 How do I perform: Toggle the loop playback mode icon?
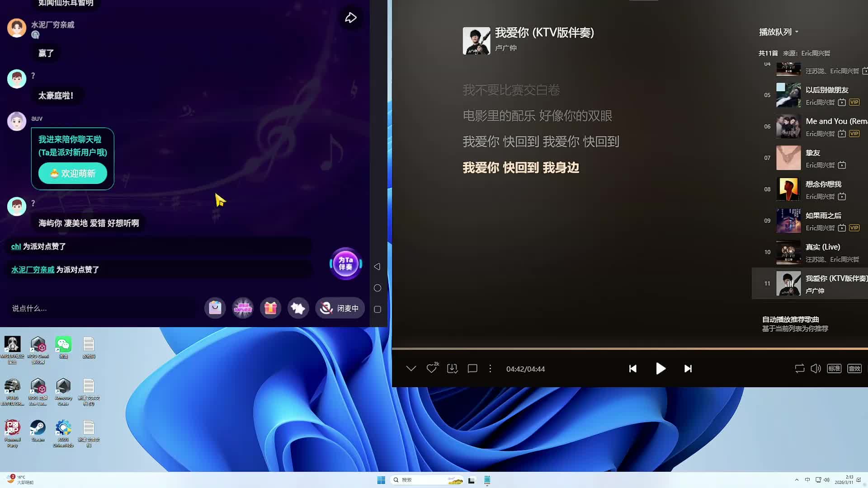[799, 369]
